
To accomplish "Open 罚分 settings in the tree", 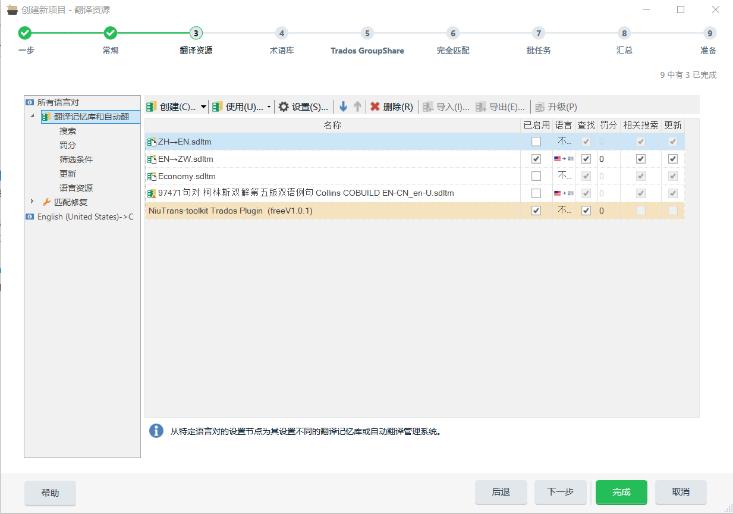I will tap(68, 145).
